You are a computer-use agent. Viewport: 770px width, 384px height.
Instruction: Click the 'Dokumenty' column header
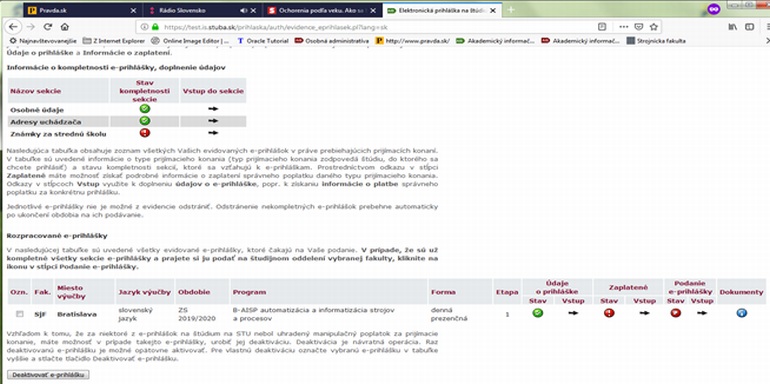point(742,292)
